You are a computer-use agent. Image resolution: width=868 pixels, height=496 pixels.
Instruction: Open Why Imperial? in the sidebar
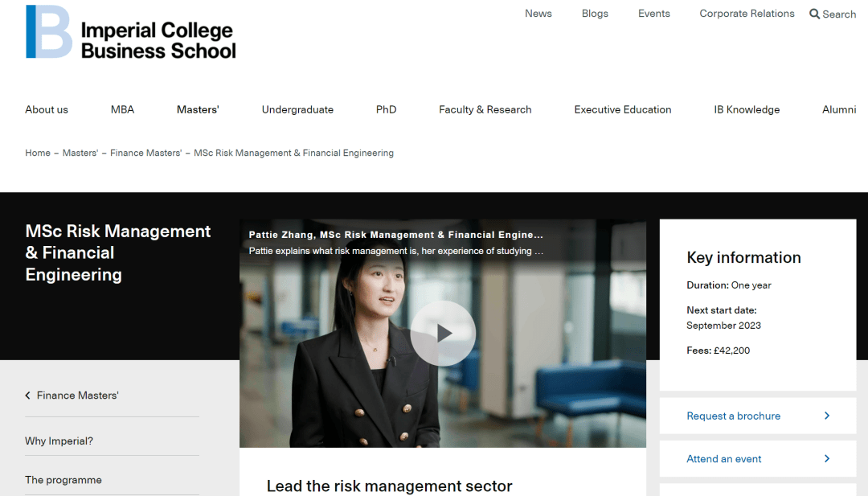click(59, 441)
